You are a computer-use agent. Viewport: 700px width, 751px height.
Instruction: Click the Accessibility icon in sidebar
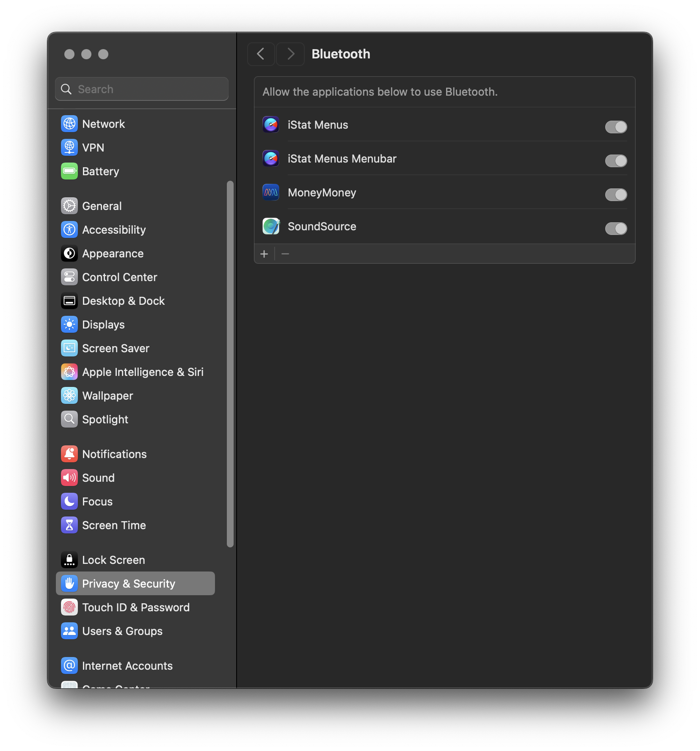click(69, 229)
